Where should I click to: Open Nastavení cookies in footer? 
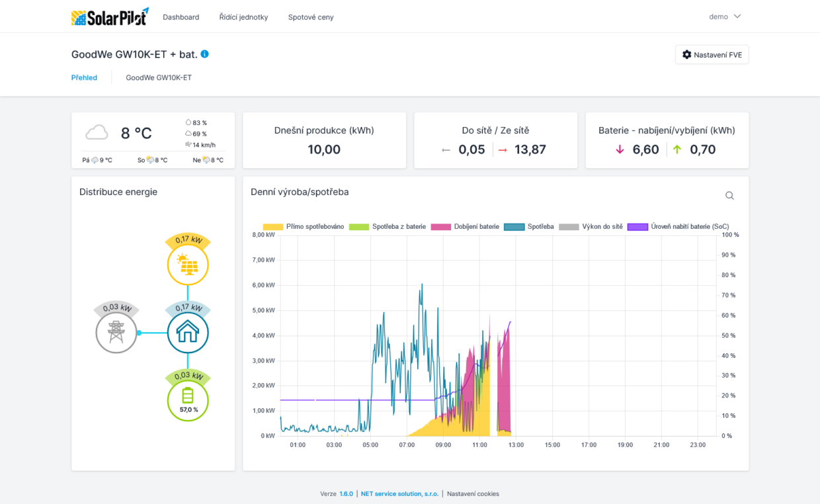pos(473,494)
